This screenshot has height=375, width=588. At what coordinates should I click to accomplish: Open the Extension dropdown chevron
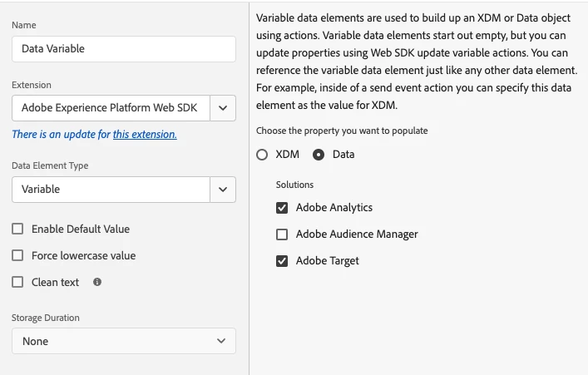[222, 108]
